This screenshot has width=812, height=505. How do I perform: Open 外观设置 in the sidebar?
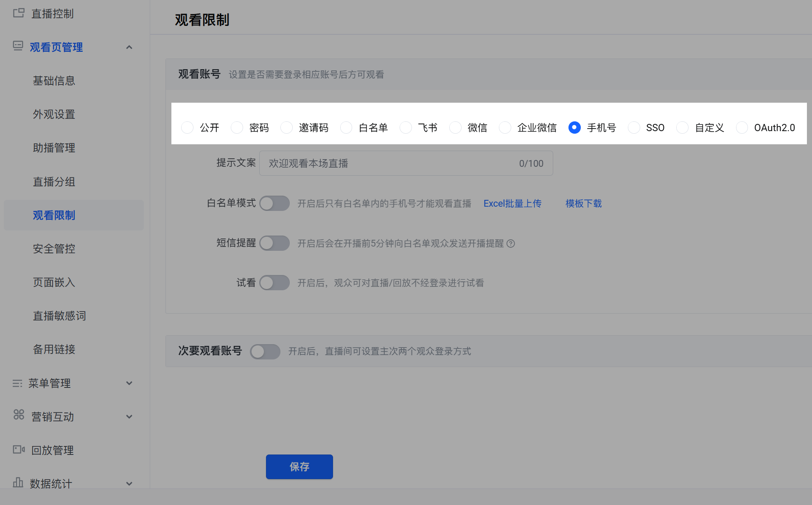click(x=54, y=114)
